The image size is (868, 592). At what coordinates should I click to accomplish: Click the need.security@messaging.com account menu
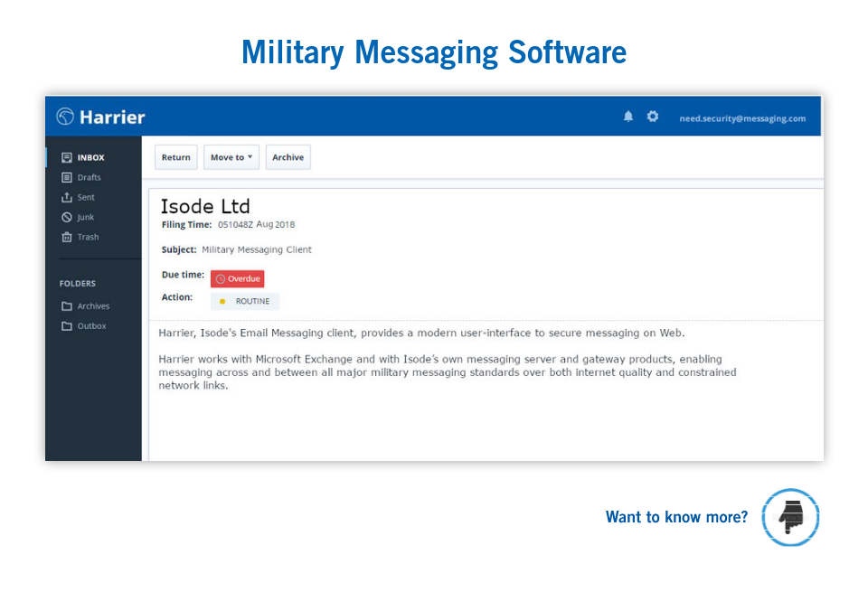744,118
